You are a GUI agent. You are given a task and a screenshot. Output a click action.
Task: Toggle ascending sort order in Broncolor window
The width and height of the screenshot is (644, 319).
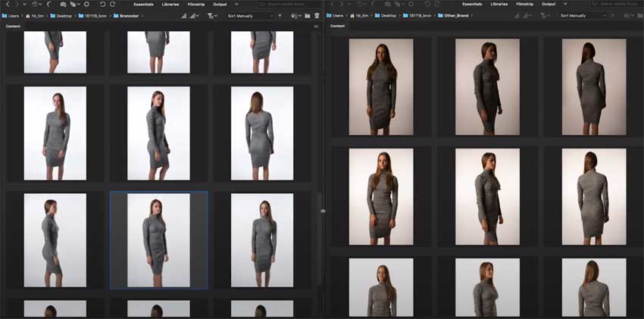tap(280, 16)
